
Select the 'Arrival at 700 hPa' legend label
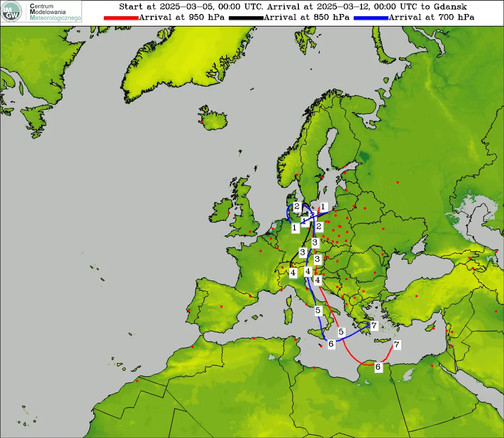[x=431, y=18]
